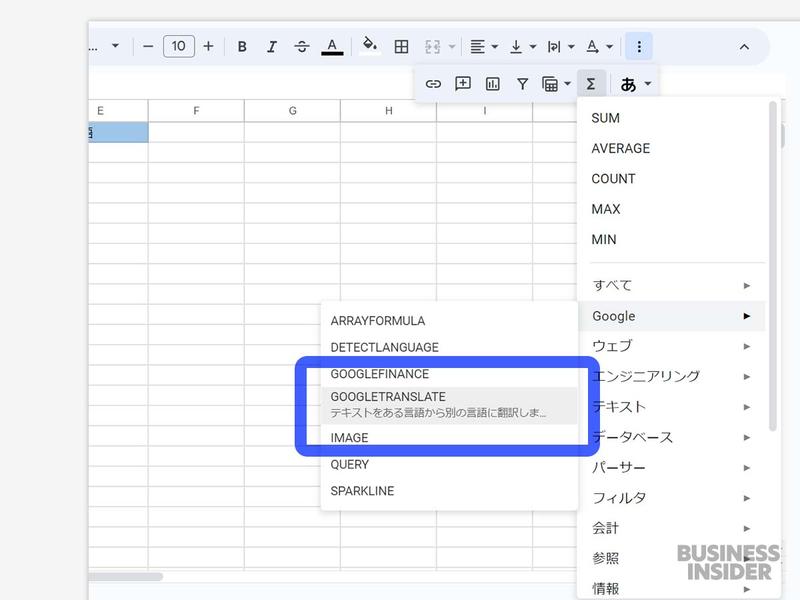Viewport: 800px width, 600px height.
Task: Open the ウェブ function category
Action: coord(672,346)
